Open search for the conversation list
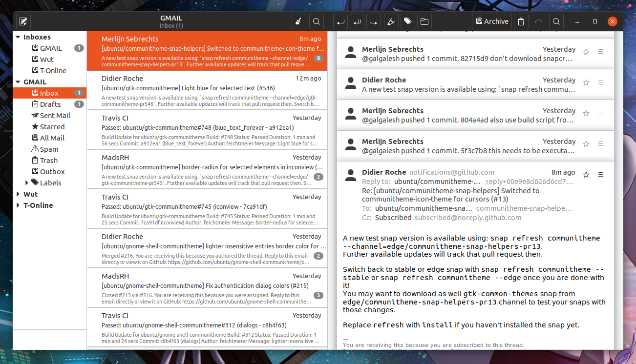Image resolution: width=636 pixels, height=364 pixels. [317, 21]
